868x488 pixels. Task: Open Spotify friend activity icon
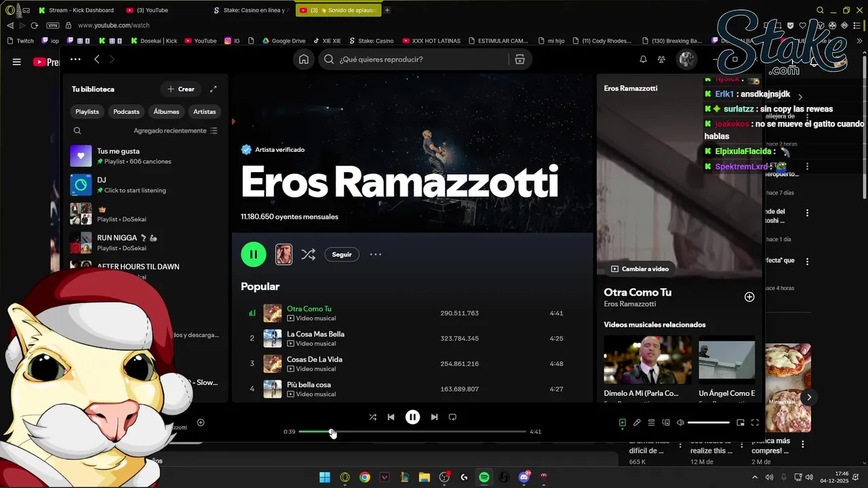tap(661, 60)
